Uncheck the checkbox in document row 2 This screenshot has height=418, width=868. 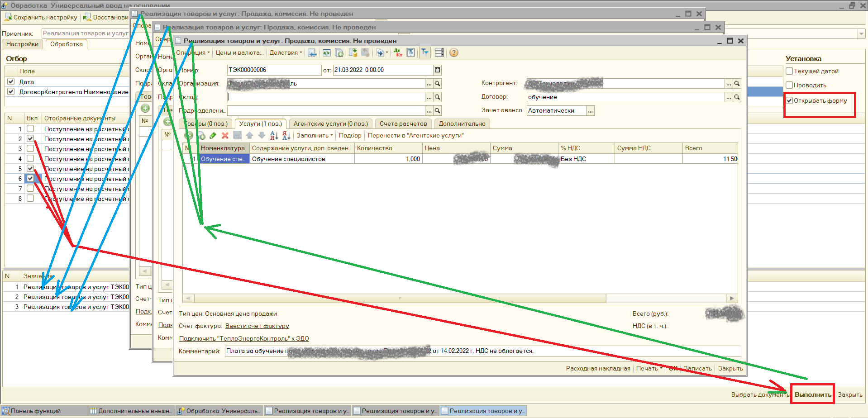click(x=30, y=139)
